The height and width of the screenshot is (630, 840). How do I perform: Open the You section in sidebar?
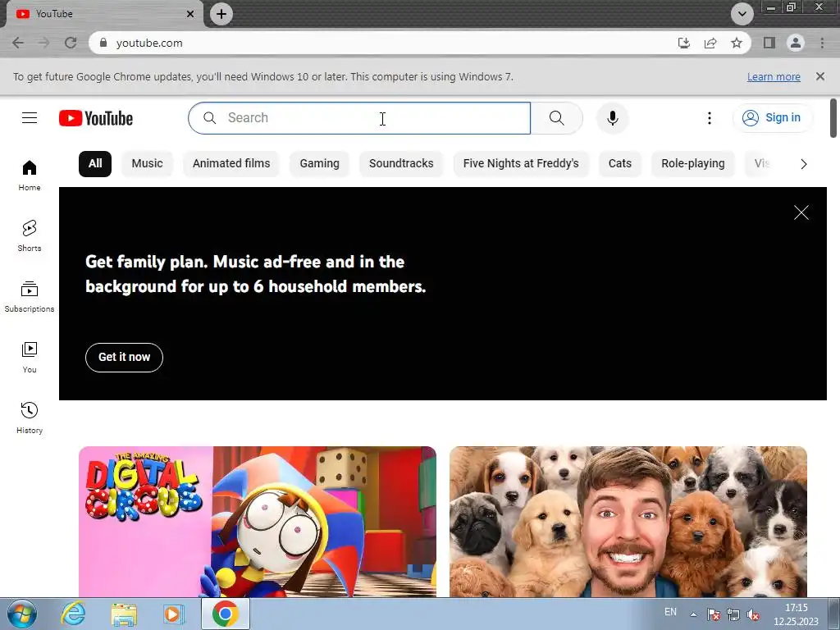point(30,358)
